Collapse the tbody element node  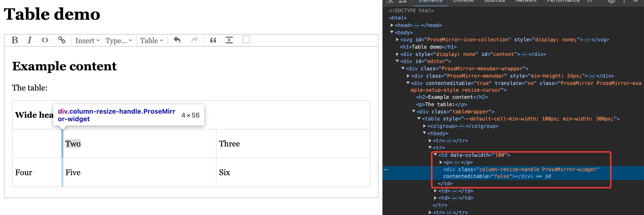click(x=425, y=133)
